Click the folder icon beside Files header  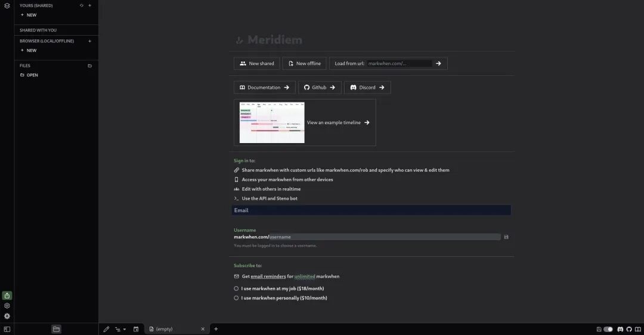point(89,66)
